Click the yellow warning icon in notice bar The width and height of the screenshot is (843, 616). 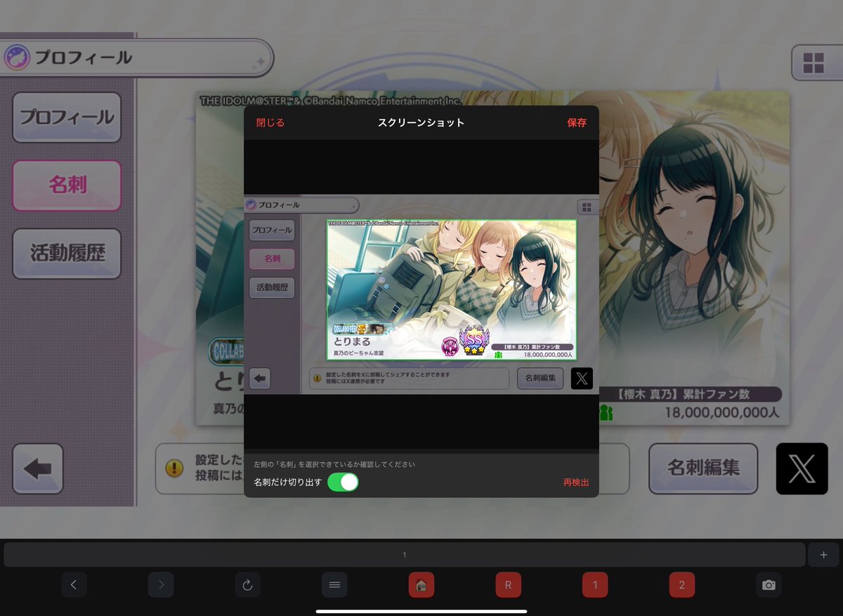tap(174, 468)
